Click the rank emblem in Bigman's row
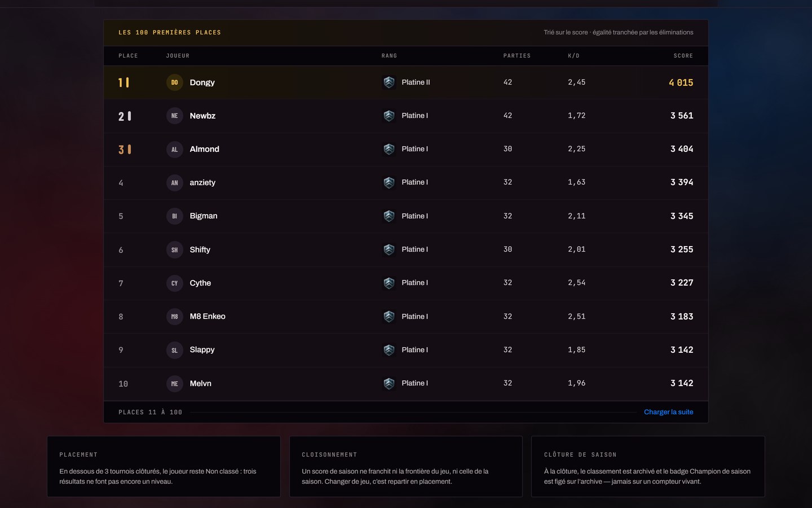This screenshot has width=812, height=508. 389,216
